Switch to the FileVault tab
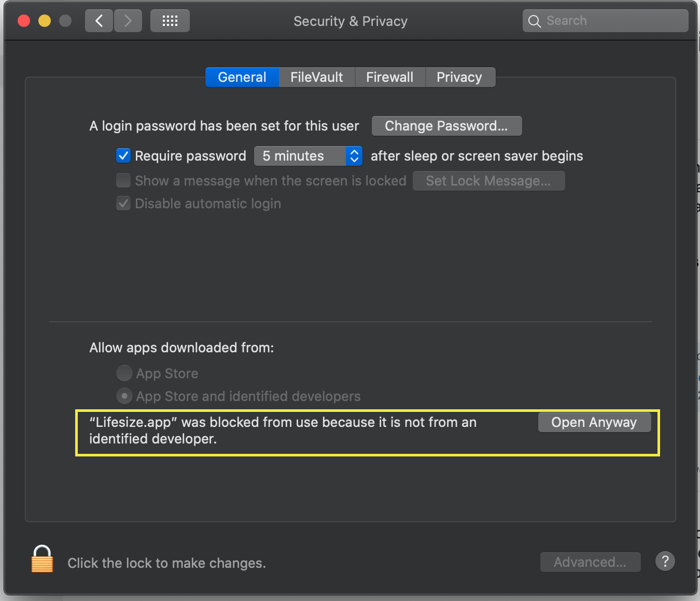Image resolution: width=700 pixels, height=601 pixels. tap(316, 77)
